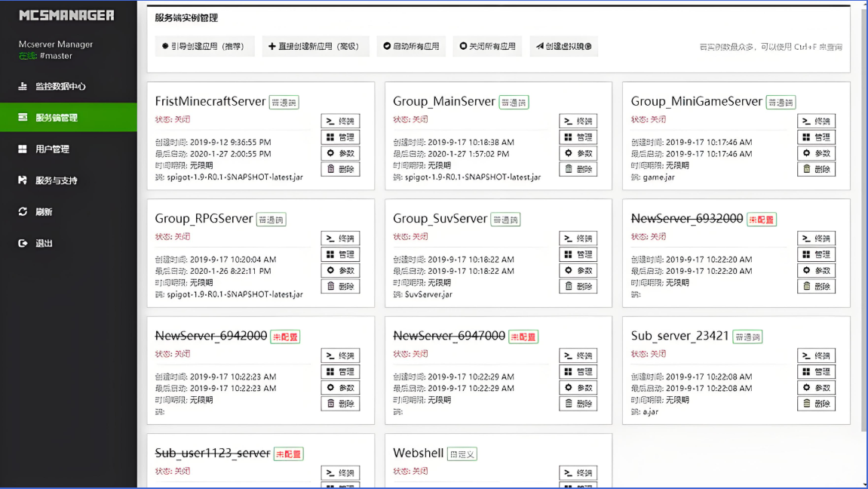The image size is (868, 489).
Task: Click the 创建虚拟镜像 button
Action: [564, 45]
